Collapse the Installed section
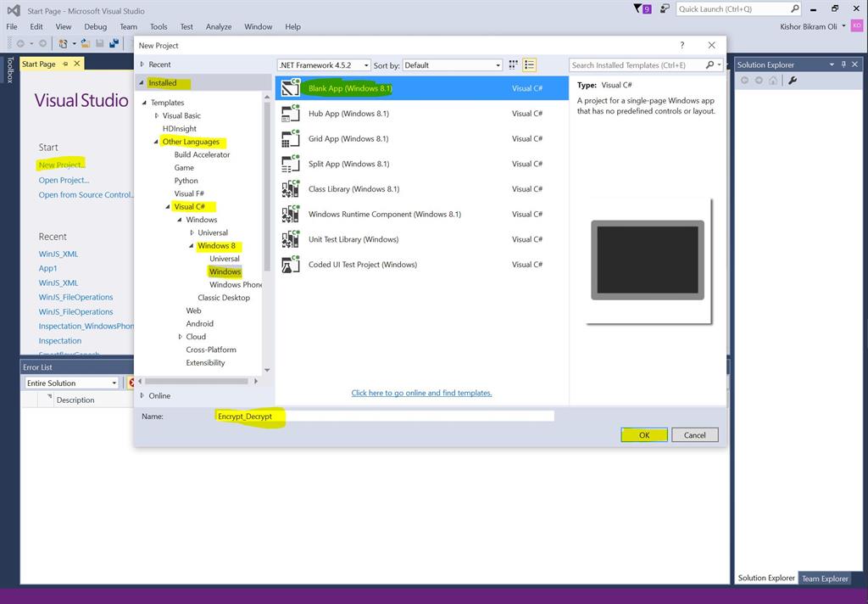 tap(142, 82)
